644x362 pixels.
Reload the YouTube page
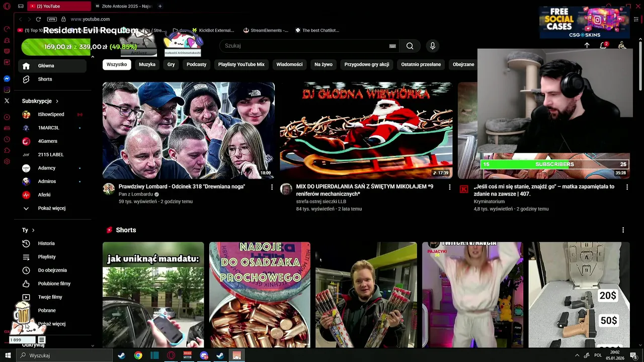click(x=38, y=19)
